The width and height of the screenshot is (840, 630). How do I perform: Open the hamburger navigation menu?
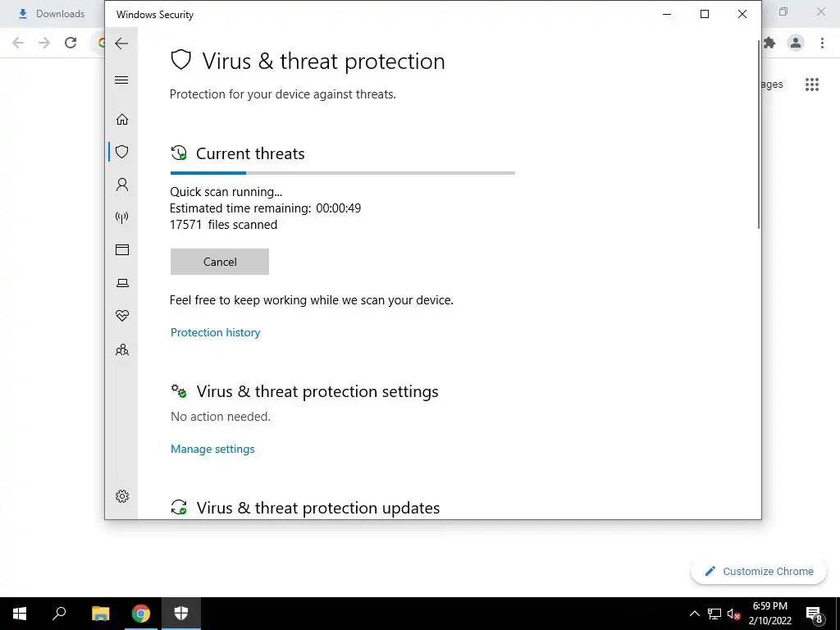point(121,80)
